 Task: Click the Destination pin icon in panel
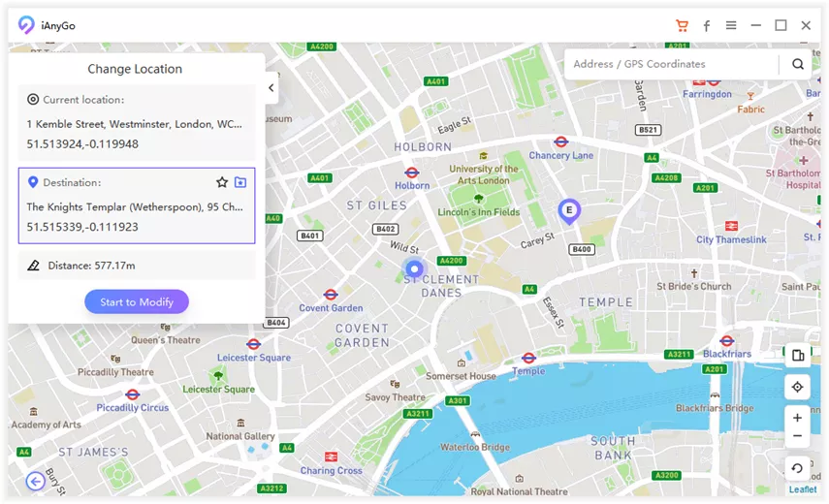pos(33,182)
